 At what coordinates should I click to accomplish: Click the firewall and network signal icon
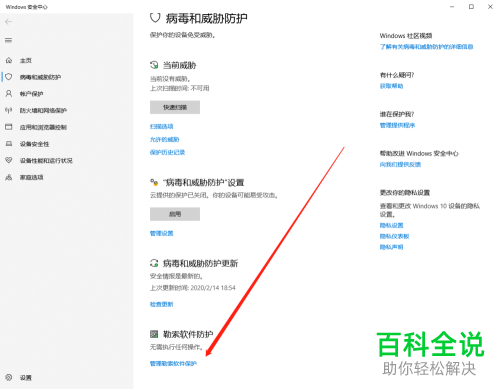[x=9, y=110]
